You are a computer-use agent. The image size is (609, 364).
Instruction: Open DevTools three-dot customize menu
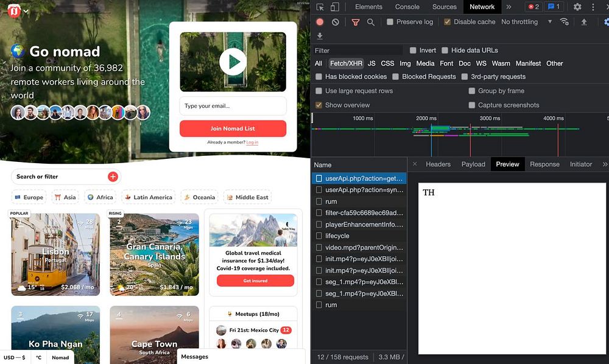(x=593, y=7)
